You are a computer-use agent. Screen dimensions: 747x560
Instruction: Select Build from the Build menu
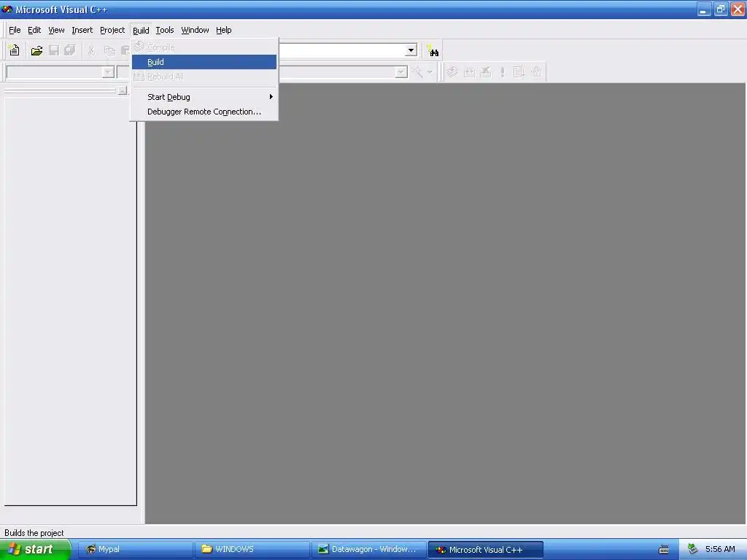click(204, 62)
